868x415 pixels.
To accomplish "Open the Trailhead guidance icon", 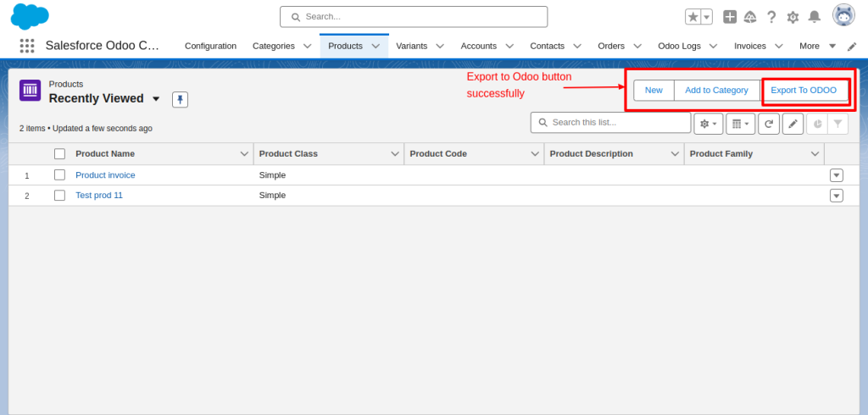I will pos(750,17).
